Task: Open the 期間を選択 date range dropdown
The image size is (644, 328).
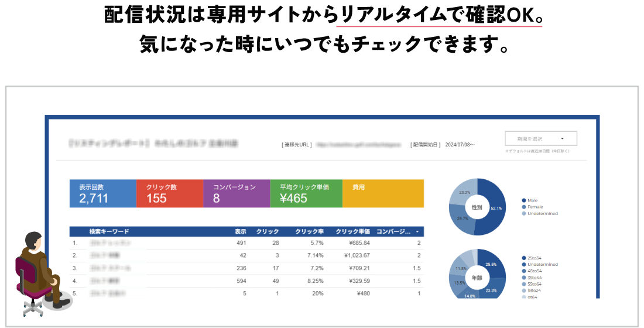Action: tap(540, 139)
